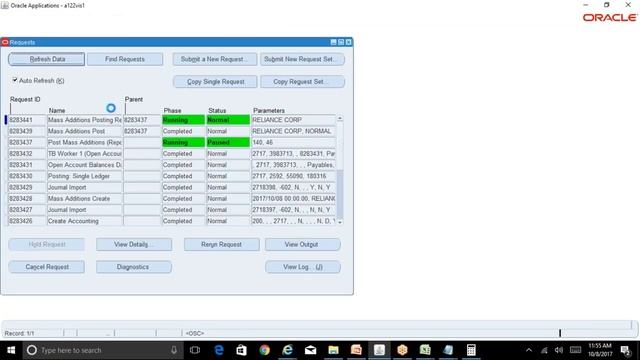Click Copy Single Request button
Image resolution: width=640 pixels, height=360 pixels.
tap(215, 82)
